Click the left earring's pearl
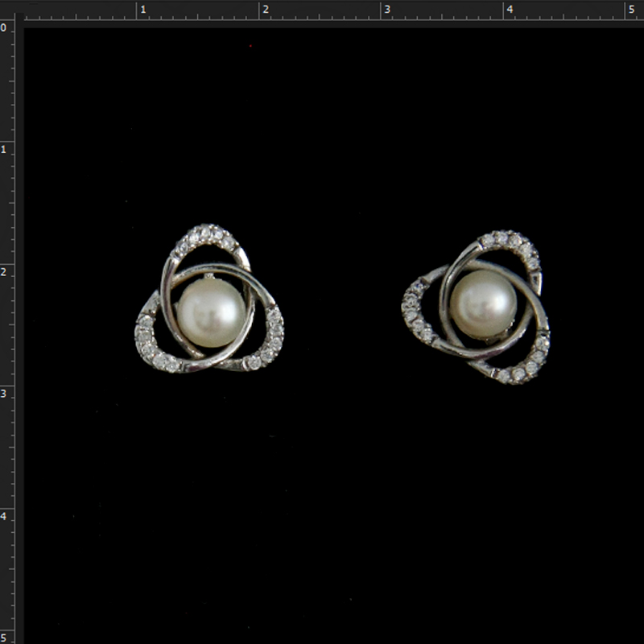The image size is (644, 644). 211,313
